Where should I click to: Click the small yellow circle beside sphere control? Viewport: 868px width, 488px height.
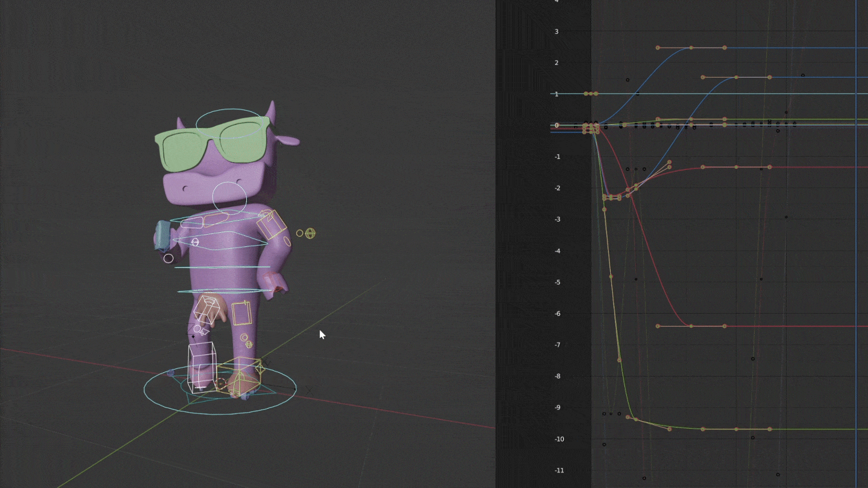click(x=300, y=233)
